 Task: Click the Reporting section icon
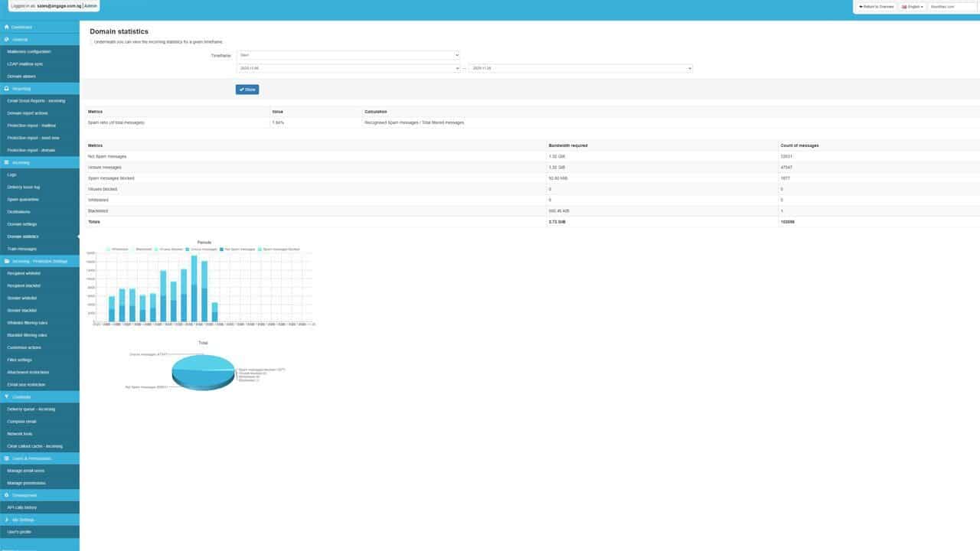7,89
